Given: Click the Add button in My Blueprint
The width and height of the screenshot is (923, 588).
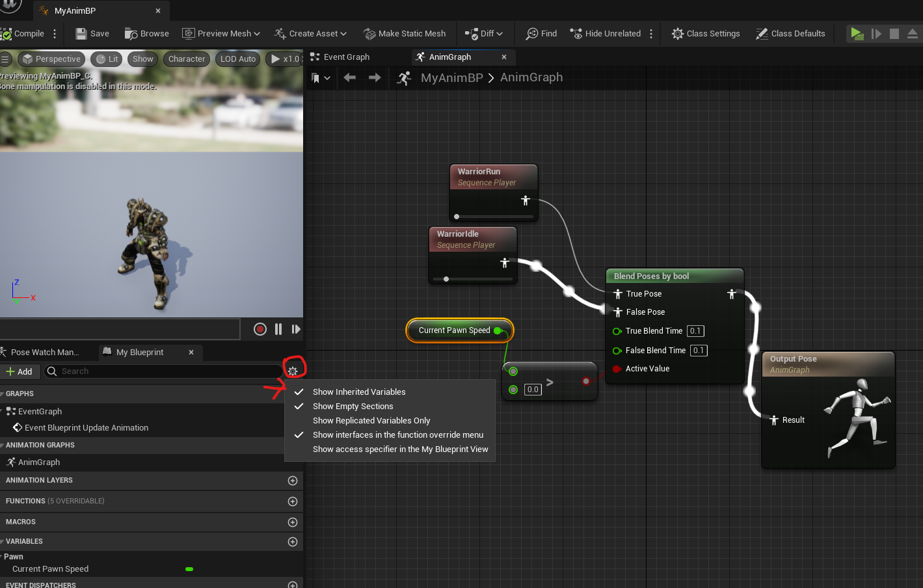Looking at the screenshot, I should point(20,371).
